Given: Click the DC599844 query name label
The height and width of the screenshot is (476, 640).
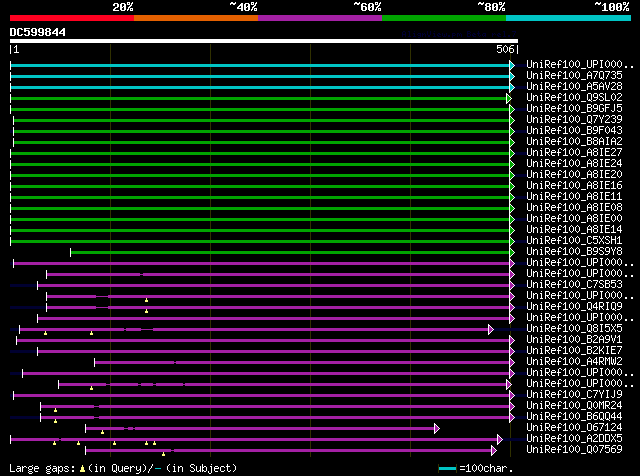Looking at the screenshot, I should tap(38, 32).
